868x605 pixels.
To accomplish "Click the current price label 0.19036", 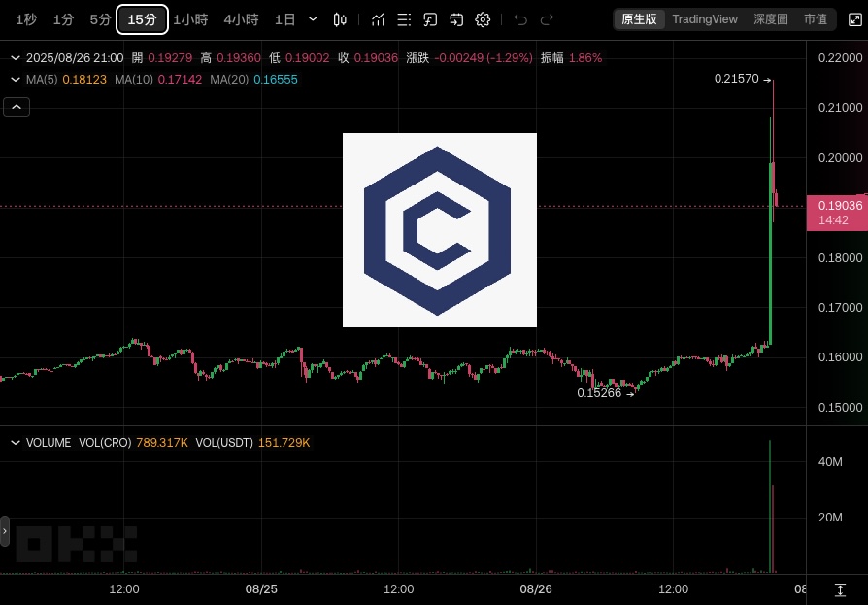I will (837, 213).
